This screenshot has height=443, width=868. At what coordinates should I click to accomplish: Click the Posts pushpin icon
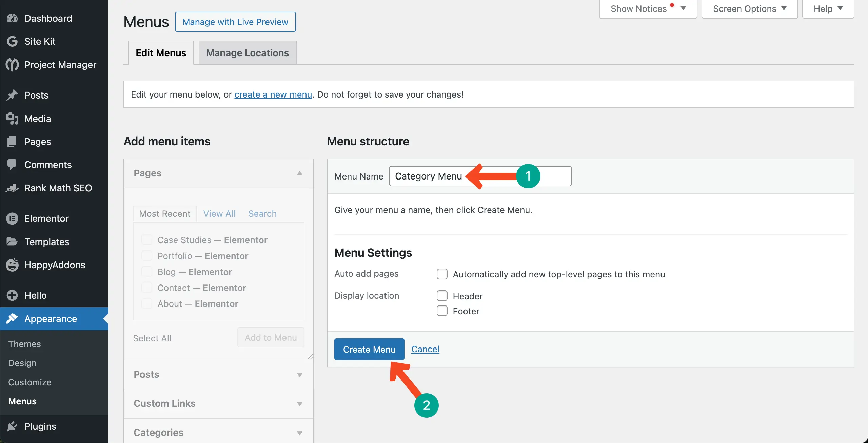click(12, 95)
